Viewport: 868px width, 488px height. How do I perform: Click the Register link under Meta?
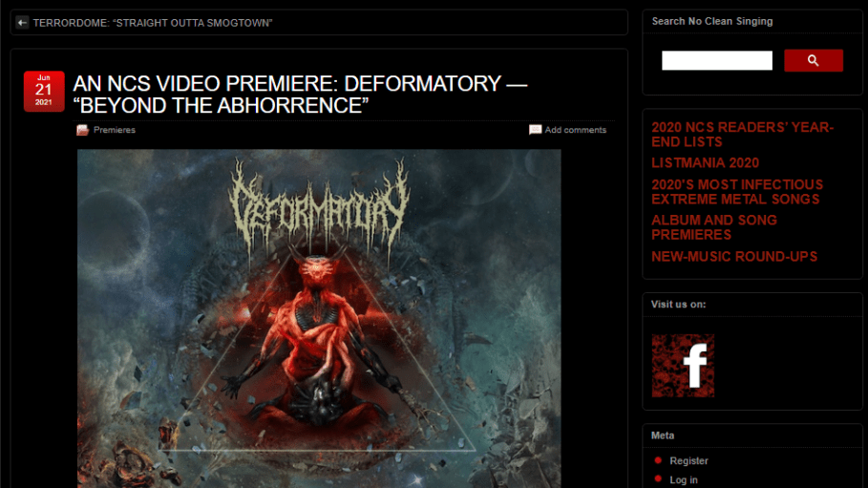(x=688, y=461)
